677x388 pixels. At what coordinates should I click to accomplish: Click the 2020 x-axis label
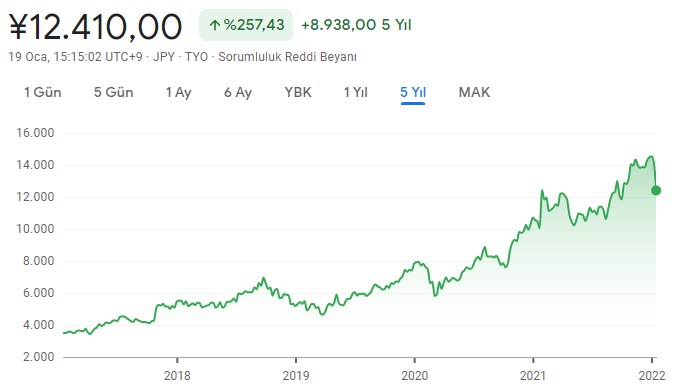(x=414, y=375)
